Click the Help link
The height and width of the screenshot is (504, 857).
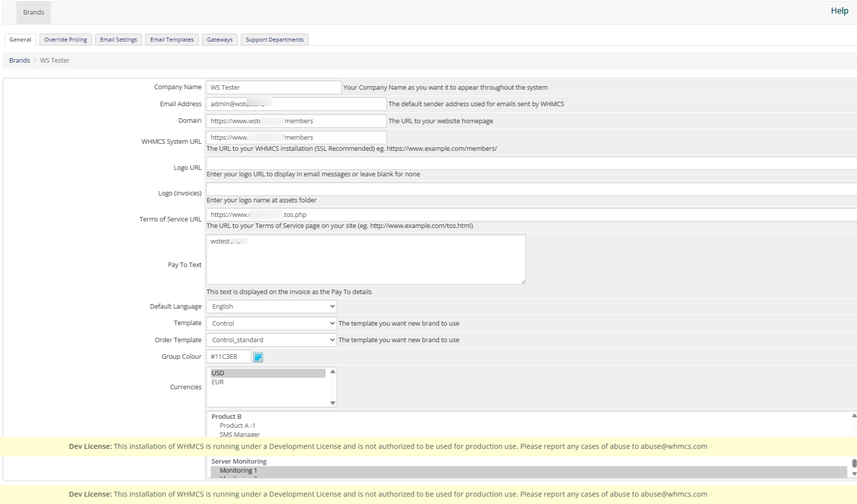coord(839,11)
